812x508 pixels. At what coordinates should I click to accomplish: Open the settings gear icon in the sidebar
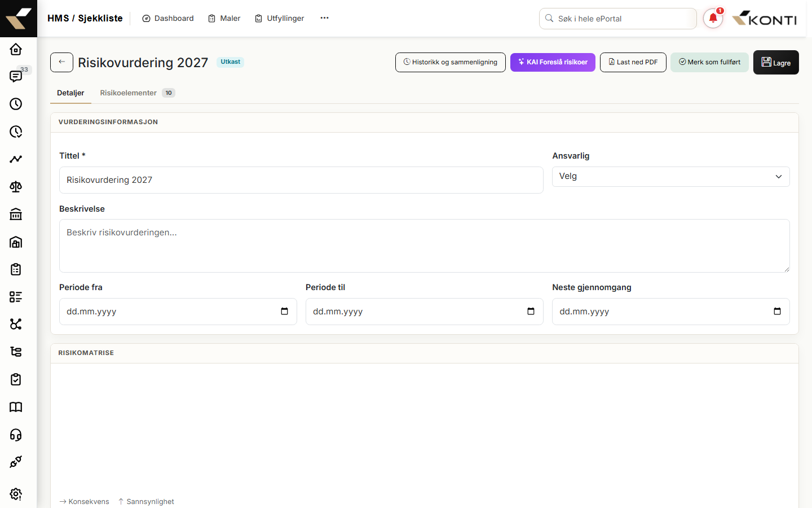pos(16,494)
